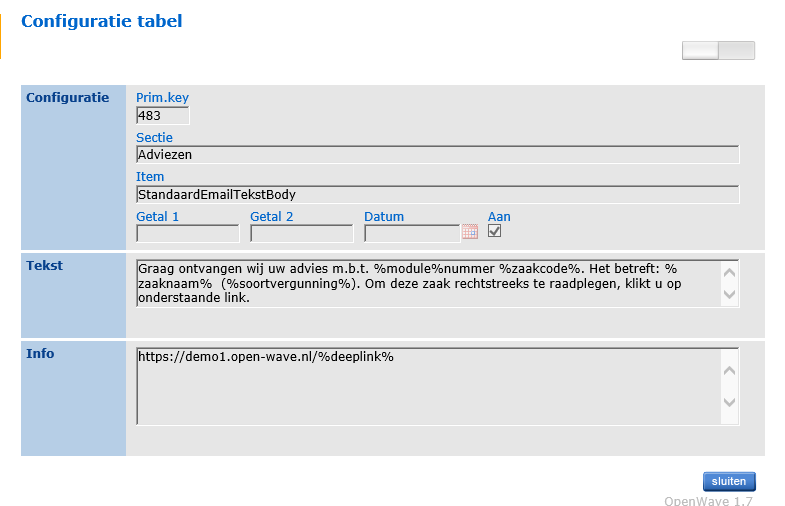Click the OpenWave 1.7 version label
Viewport: 785px width, 506px height.
[708, 500]
